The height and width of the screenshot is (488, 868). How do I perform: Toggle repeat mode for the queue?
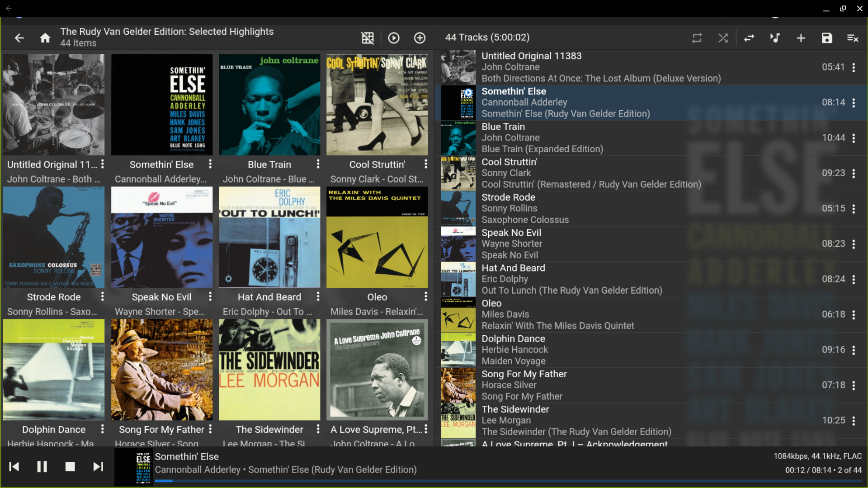pyautogui.click(x=697, y=38)
